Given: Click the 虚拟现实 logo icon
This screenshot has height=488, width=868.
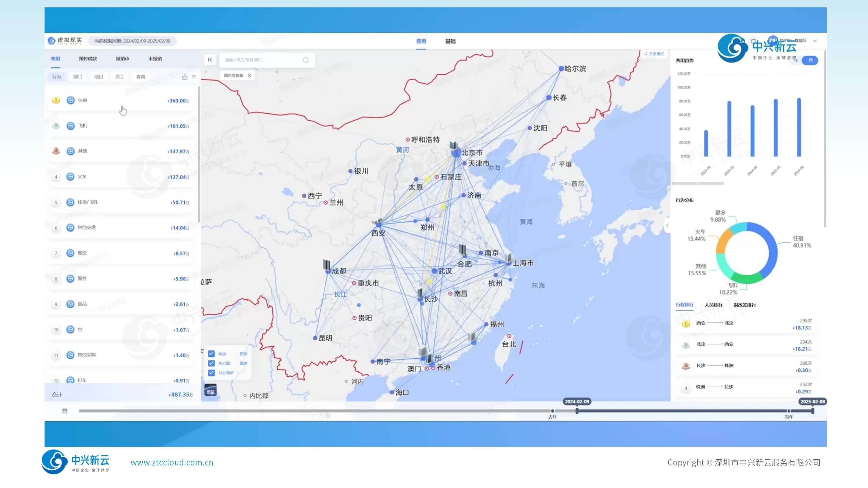Looking at the screenshot, I should 52,40.
